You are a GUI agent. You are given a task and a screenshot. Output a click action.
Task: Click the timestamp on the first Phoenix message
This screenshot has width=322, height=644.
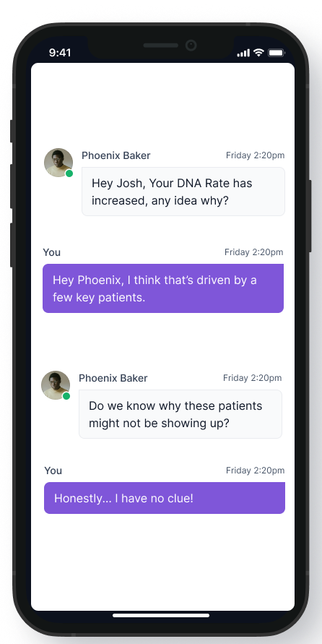pyautogui.click(x=255, y=155)
